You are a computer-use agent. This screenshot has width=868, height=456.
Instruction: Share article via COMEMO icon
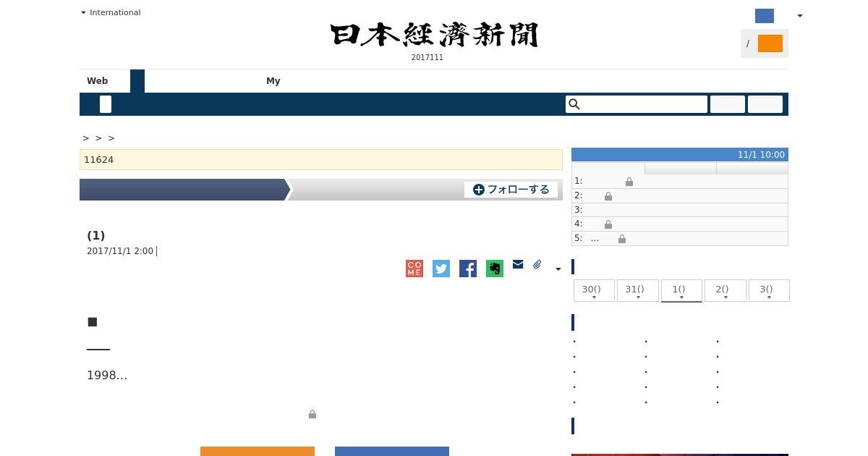pos(414,269)
